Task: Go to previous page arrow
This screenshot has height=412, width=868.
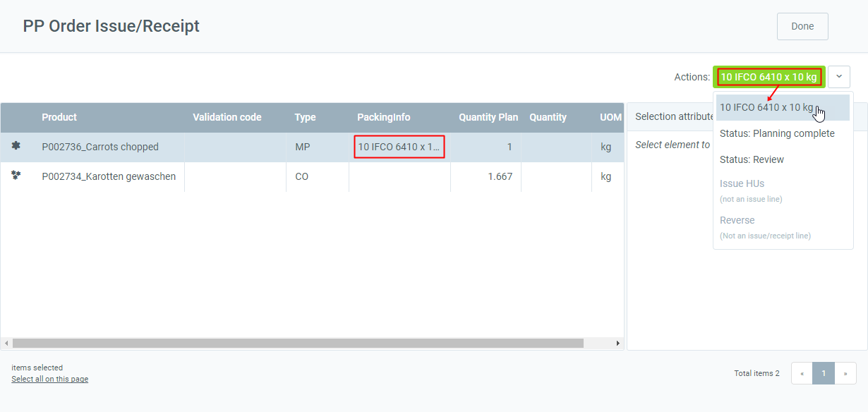Action: coord(802,373)
